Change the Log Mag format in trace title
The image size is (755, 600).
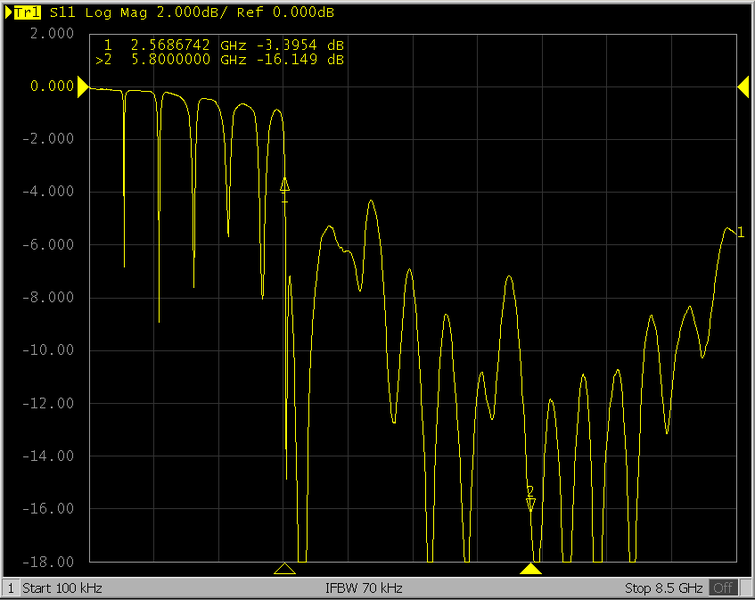pyautogui.click(x=112, y=13)
